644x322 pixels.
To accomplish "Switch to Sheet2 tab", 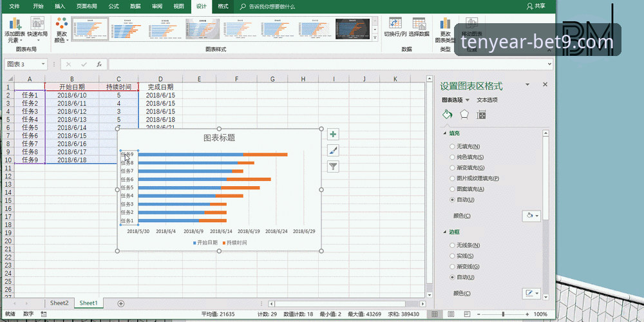I will [59, 303].
